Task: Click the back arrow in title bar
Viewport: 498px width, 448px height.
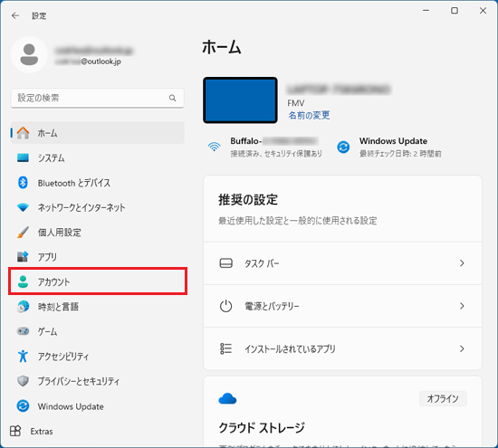Action: coord(14,15)
